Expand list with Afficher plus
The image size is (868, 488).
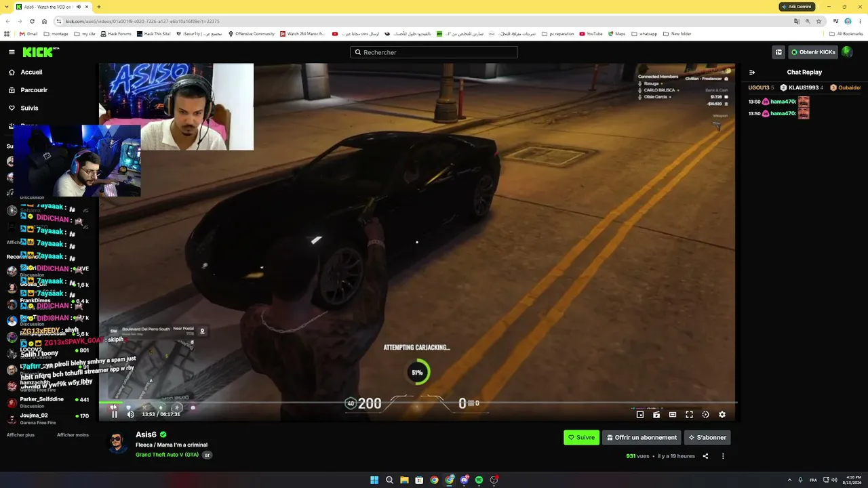pyautogui.click(x=20, y=434)
